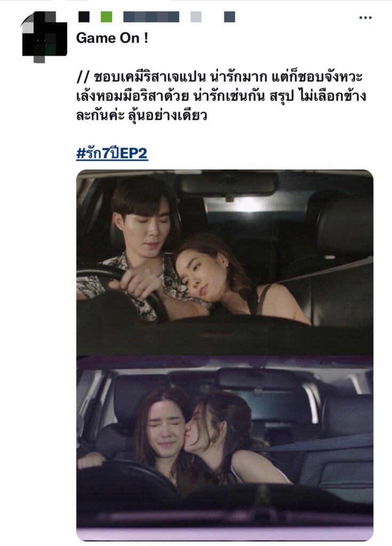Open the three-dot more options menu
The height and width of the screenshot is (546, 392).
(365, 18)
